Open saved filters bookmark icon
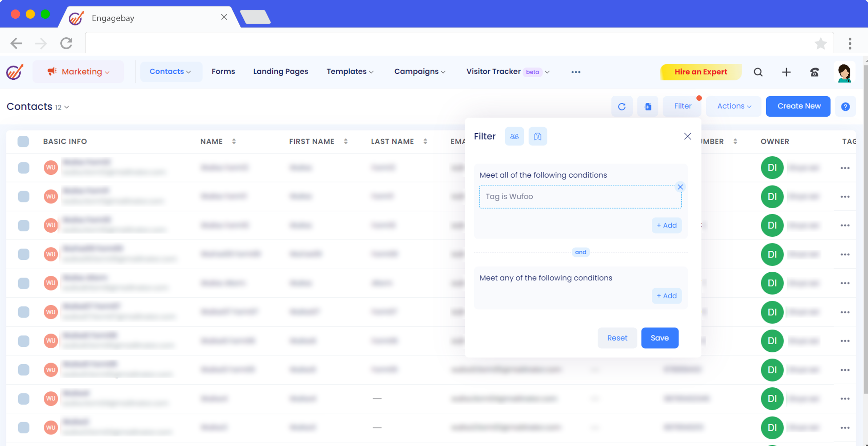This screenshot has width=868, height=446. coord(537,136)
